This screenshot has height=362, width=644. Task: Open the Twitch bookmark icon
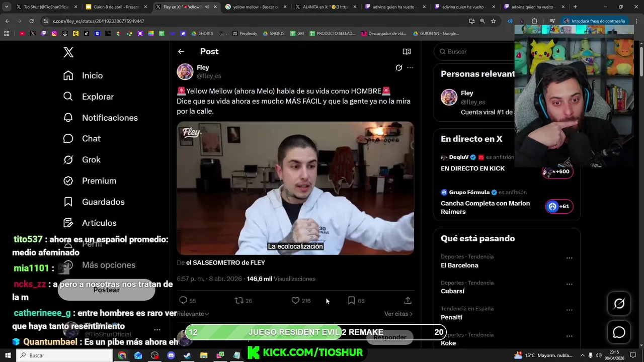click(x=44, y=33)
